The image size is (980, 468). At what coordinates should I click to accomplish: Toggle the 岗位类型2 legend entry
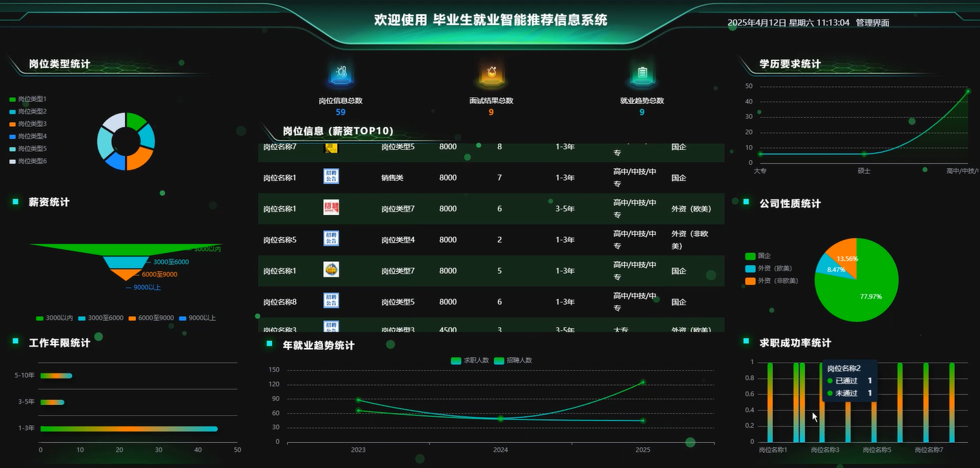(28, 111)
